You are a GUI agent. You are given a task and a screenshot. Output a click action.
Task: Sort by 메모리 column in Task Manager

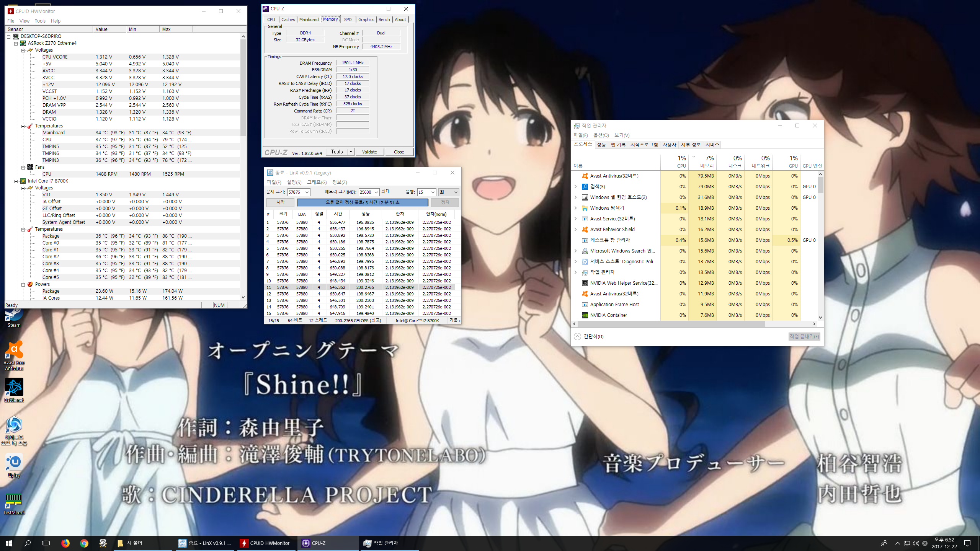click(x=703, y=161)
